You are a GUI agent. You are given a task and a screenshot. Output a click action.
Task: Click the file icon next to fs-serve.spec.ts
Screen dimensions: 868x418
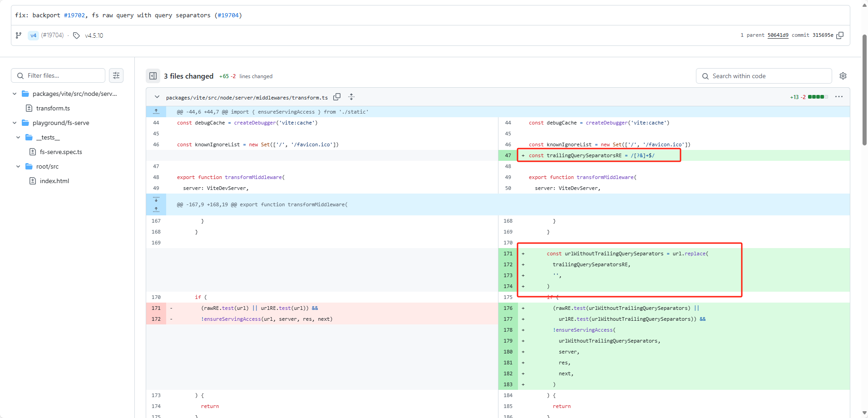point(33,152)
